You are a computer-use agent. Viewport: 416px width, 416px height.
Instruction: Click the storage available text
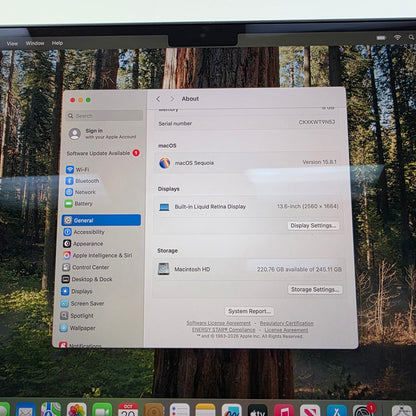pyautogui.click(x=299, y=269)
